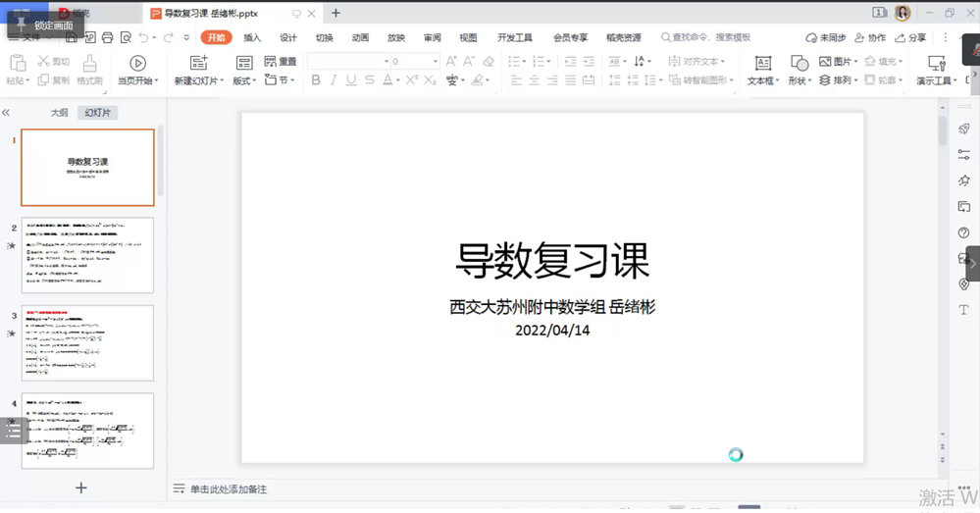Open a new document tab with plus
This screenshot has width=980, height=513.
pyautogui.click(x=335, y=13)
